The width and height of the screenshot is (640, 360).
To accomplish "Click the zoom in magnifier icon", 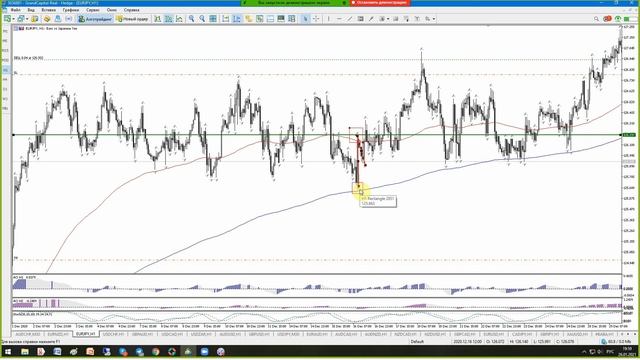I will 191,19.
